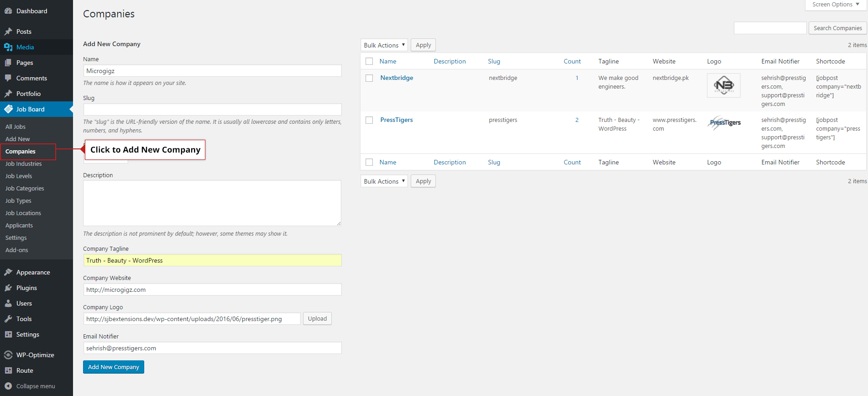
Task: Click the Users person icon
Action: coord(8,303)
